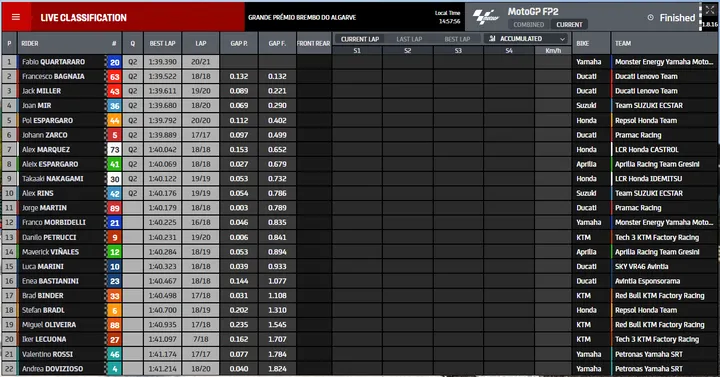The height and width of the screenshot is (377, 720).
Task: Select rider Danilo PETRUCCI
Action: (x=49, y=237)
